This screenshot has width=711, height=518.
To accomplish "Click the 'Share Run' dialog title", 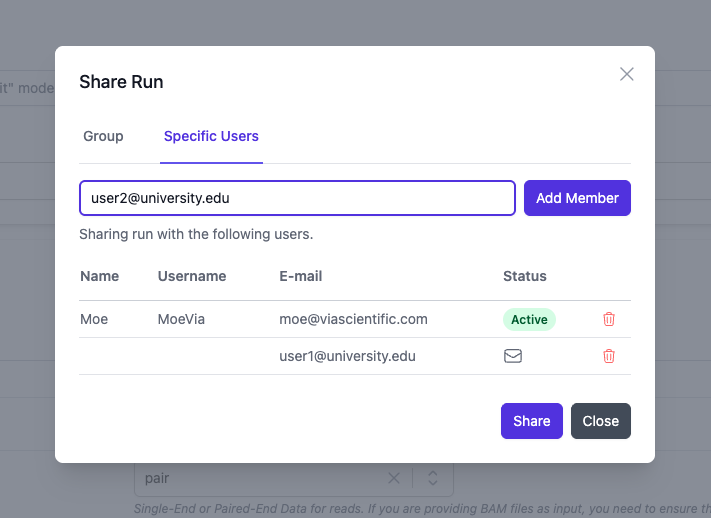I will click(121, 82).
